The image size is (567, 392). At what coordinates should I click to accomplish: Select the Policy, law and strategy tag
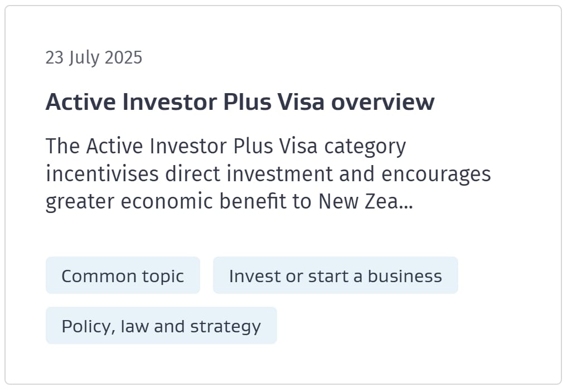pos(161,326)
